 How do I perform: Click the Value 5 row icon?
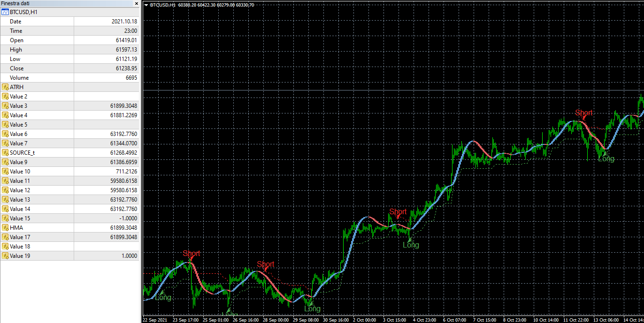tap(5, 124)
